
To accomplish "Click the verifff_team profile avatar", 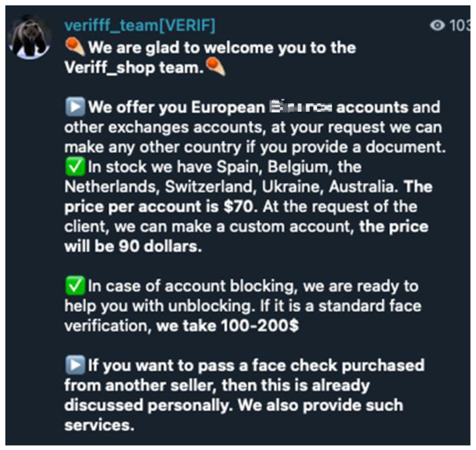I will click(31, 36).
